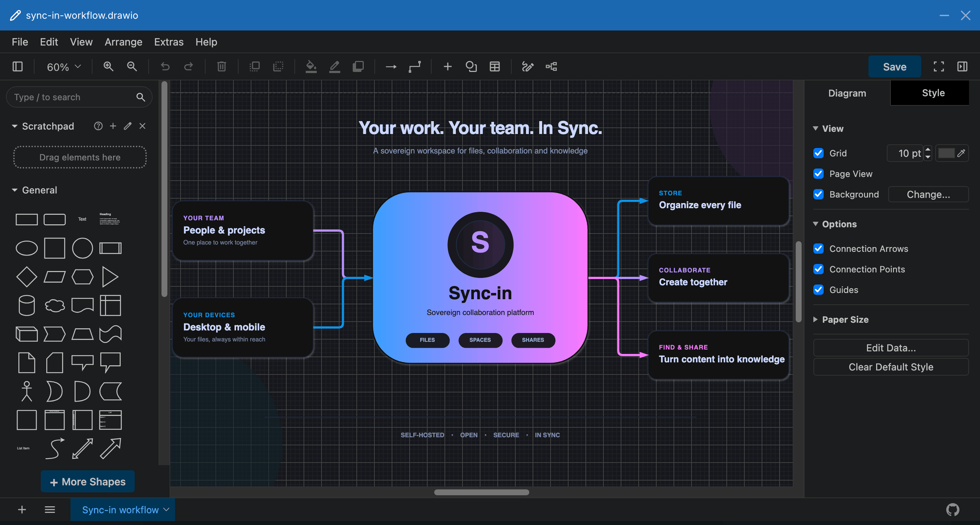
Task: Add a new page with plus button
Action: [22, 510]
